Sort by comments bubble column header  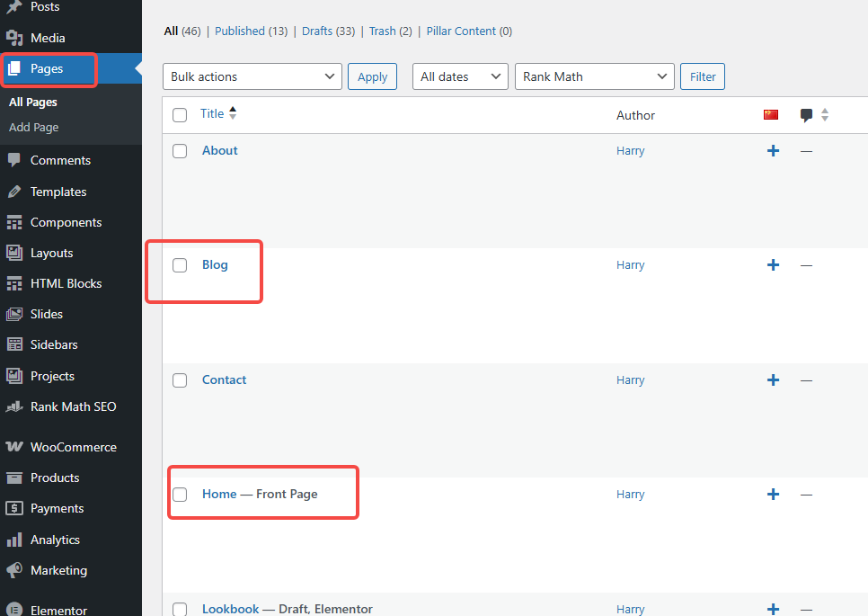pyautogui.click(x=806, y=115)
